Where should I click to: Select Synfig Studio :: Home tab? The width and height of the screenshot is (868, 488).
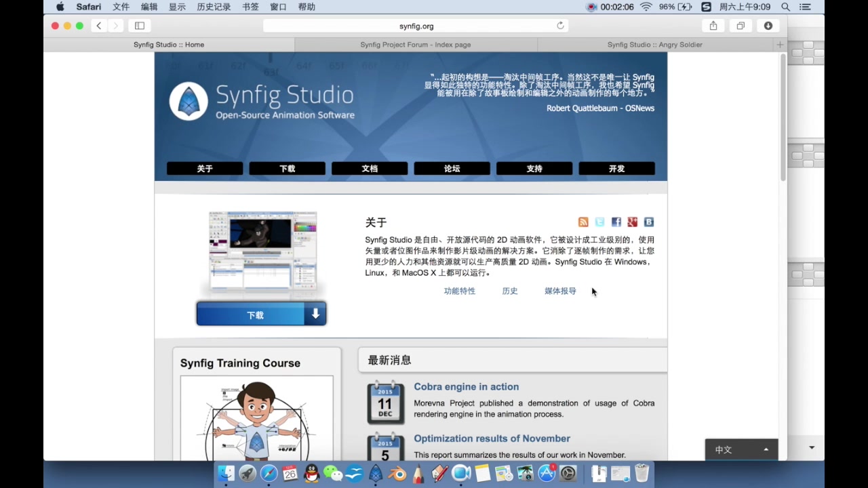click(x=169, y=45)
